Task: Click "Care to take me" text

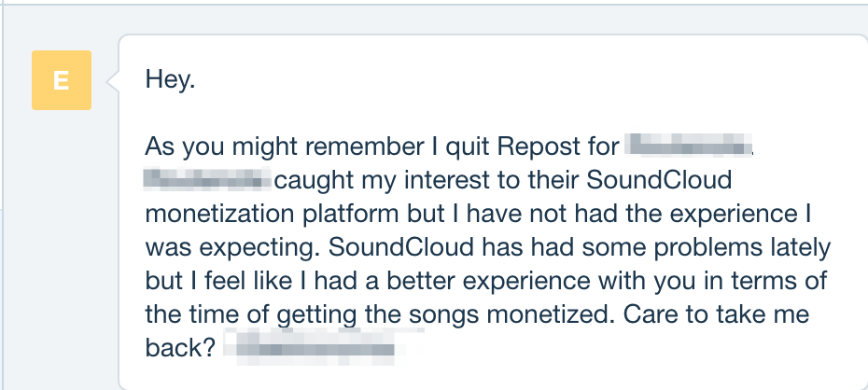Action: click(x=716, y=314)
